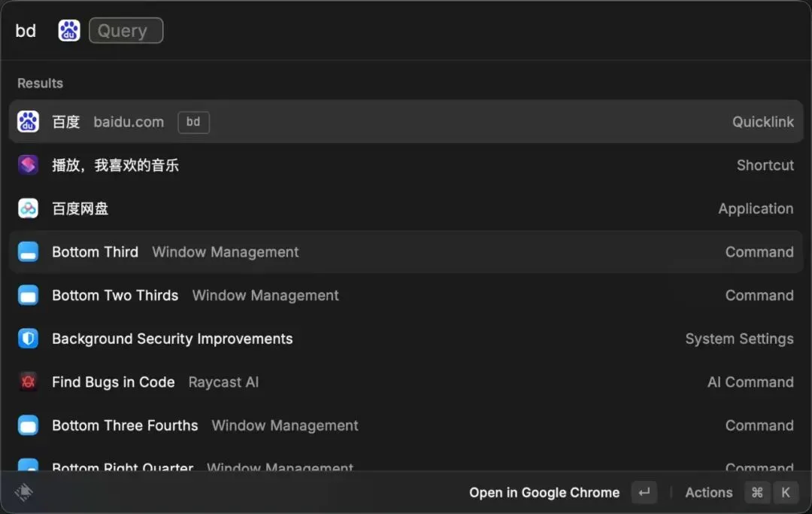Select the 百度 quicklink result
This screenshot has height=514, width=812.
click(406, 122)
